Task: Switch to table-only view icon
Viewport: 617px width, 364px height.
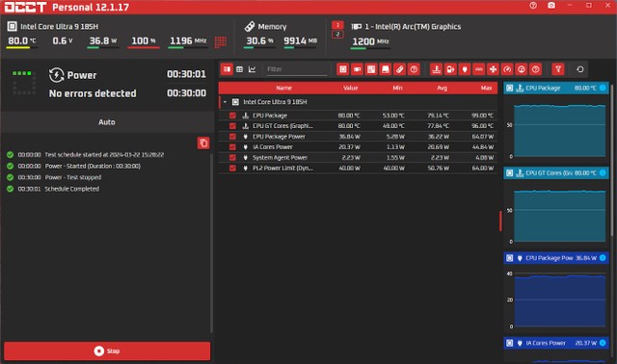Action: (239, 69)
